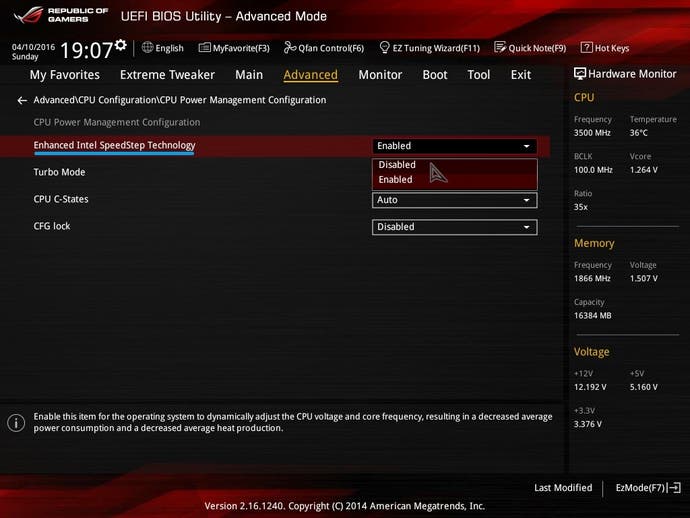This screenshot has height=518, width=690.
Task: Click the EZ Tuning Wizard lightbulb icon
Action: [x=384, y=48]
